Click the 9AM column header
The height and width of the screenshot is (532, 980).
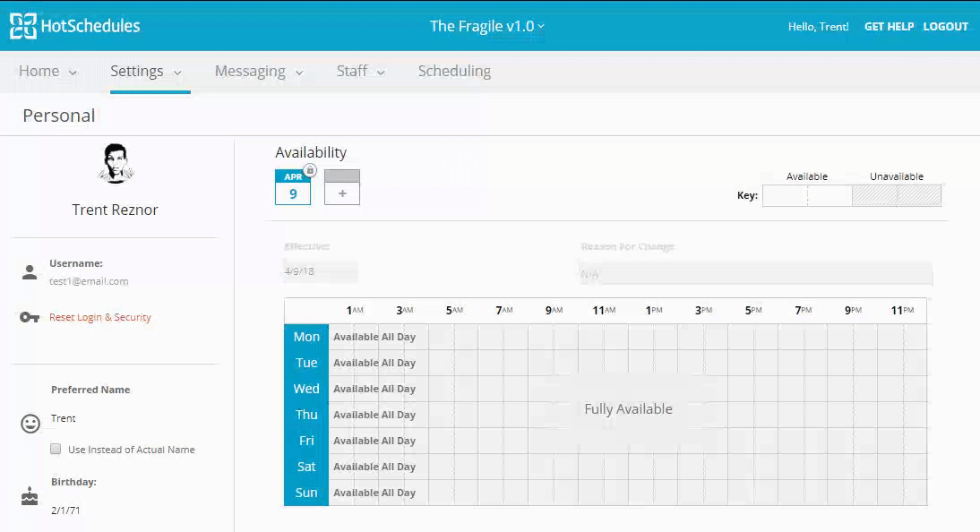point(554,310)
